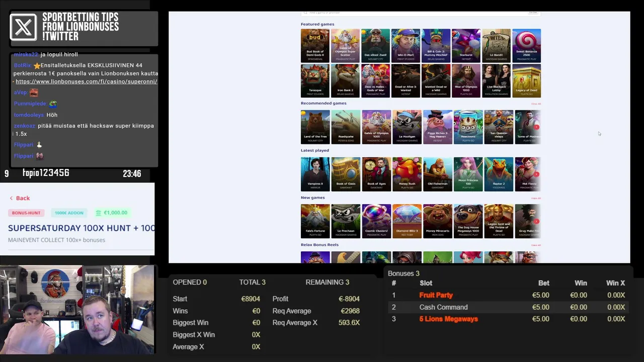
Task: Select the BONUS-HUNT tag
Action: 26,213
